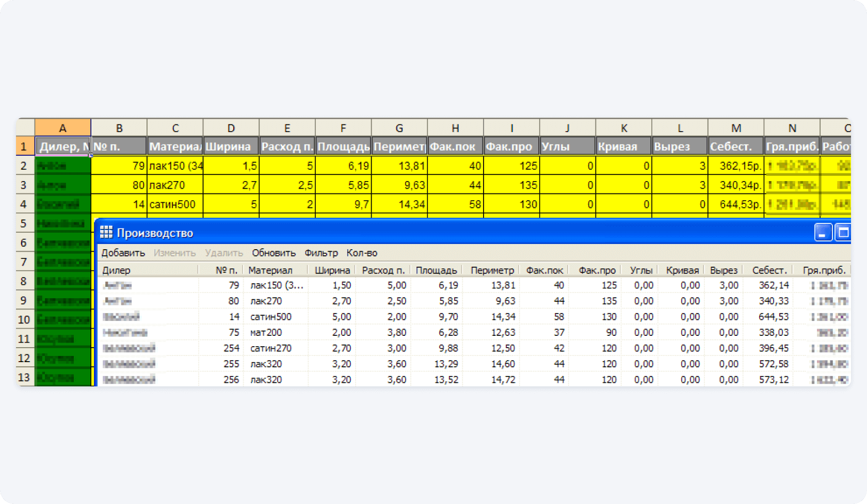Click the Периметр column header in grid
The image size is (867, 504).
[492, 270]
